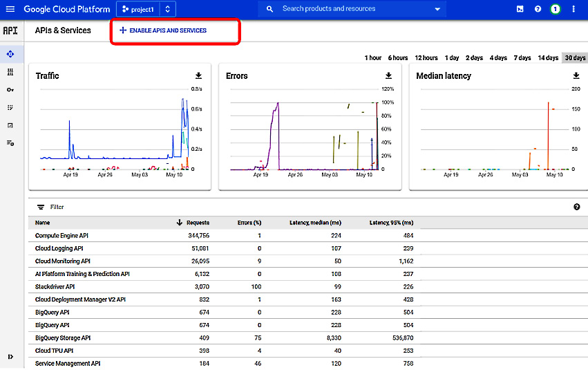
Task: Open Page usage agreements sidebar icon
Action: pyautogui.click(x=10, y=143)
